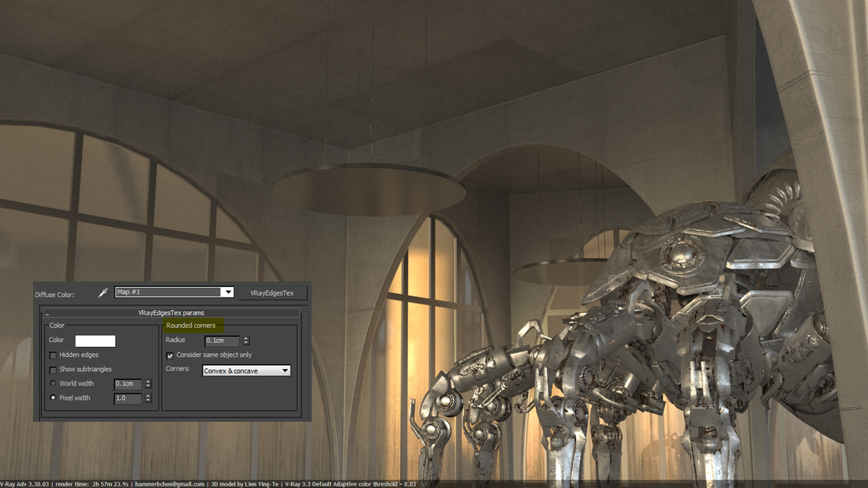
Task: Adjust the Pixel width spinner arrows
Action: [x=148, y=398]
